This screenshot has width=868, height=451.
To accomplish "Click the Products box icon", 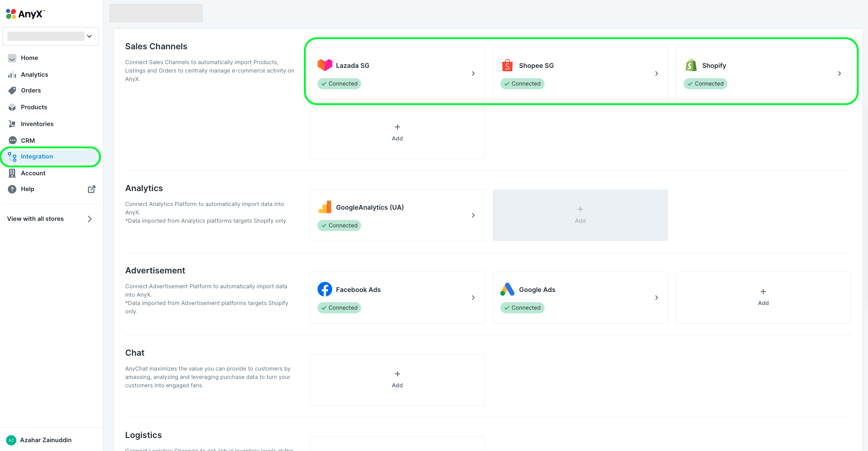I will pyautogui.click(x=12, y=107).
